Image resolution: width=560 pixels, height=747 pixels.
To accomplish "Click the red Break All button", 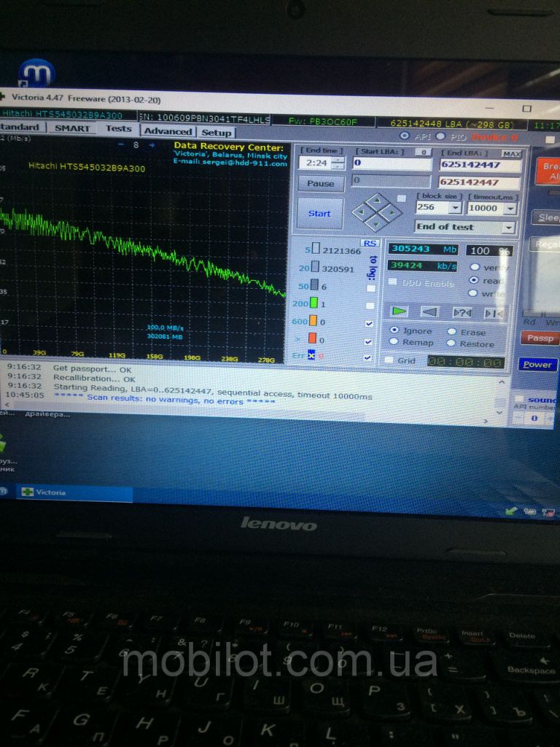I will click(548, 171).
